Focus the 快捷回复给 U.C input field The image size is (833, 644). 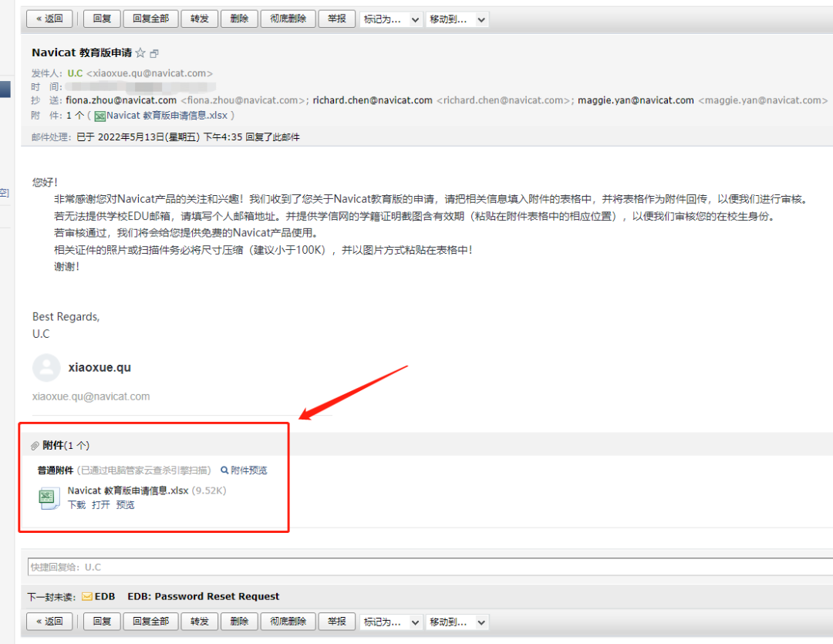click(430, 567)
